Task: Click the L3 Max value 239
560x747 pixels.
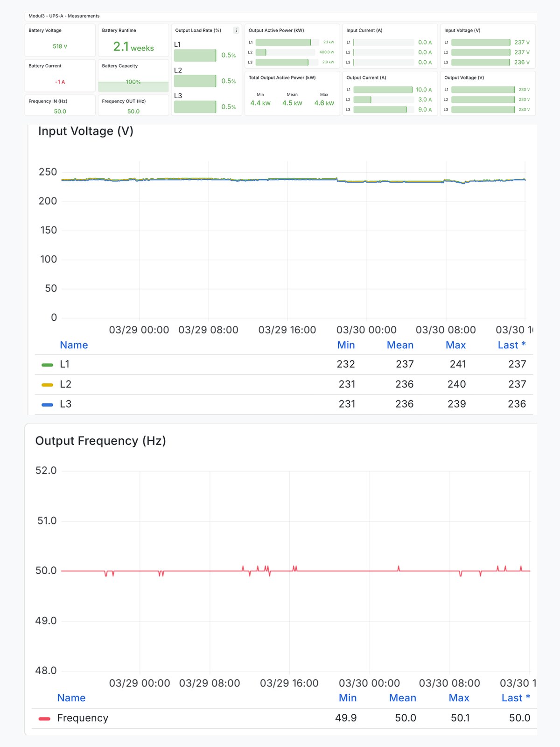Action: pyautogui.click(x=457, y=404)
